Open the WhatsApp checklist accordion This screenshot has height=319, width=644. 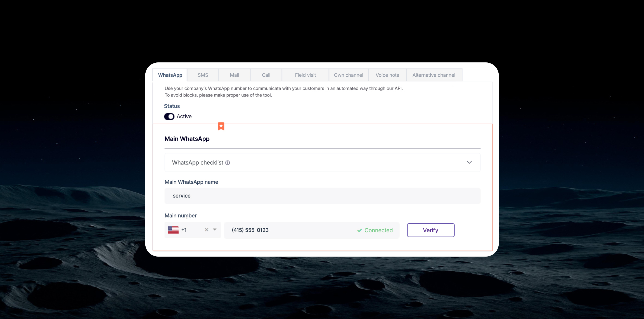tap(307, 163)
